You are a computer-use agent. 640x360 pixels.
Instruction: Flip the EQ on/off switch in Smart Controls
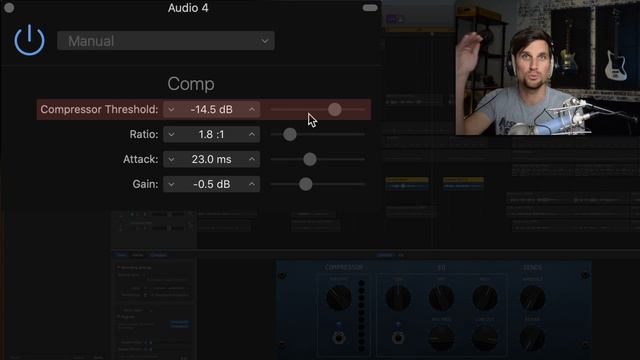click(398, 338)
